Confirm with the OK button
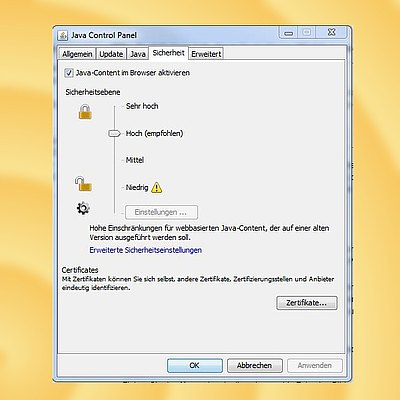400x400 pixels. point(195,365)
